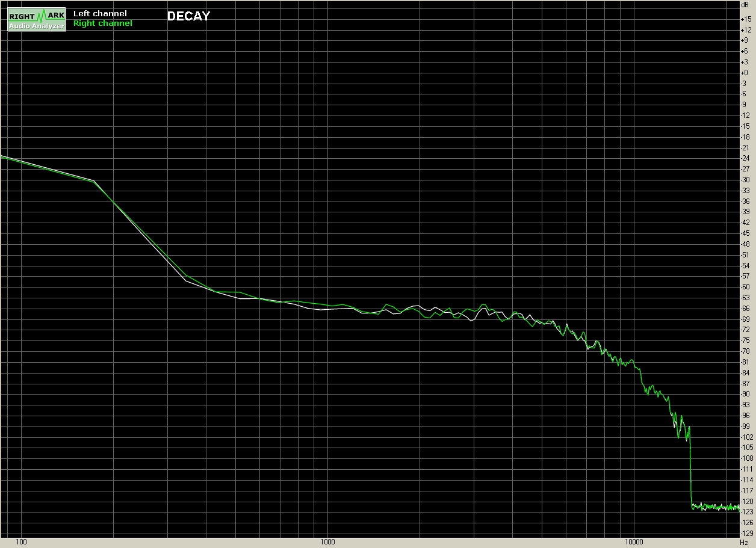Click the -60 dB axis label
This screenshot has height=548, width=756.
pyautogui.click(x=746, y=287)
